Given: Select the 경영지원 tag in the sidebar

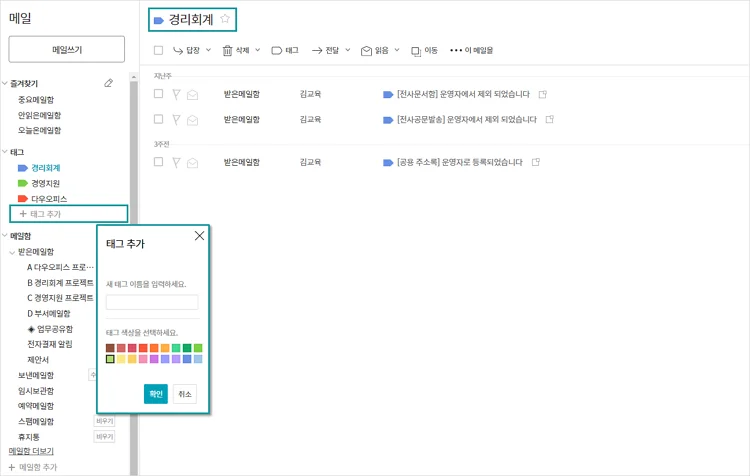Looking at the screenshot, I should point(45,184).
